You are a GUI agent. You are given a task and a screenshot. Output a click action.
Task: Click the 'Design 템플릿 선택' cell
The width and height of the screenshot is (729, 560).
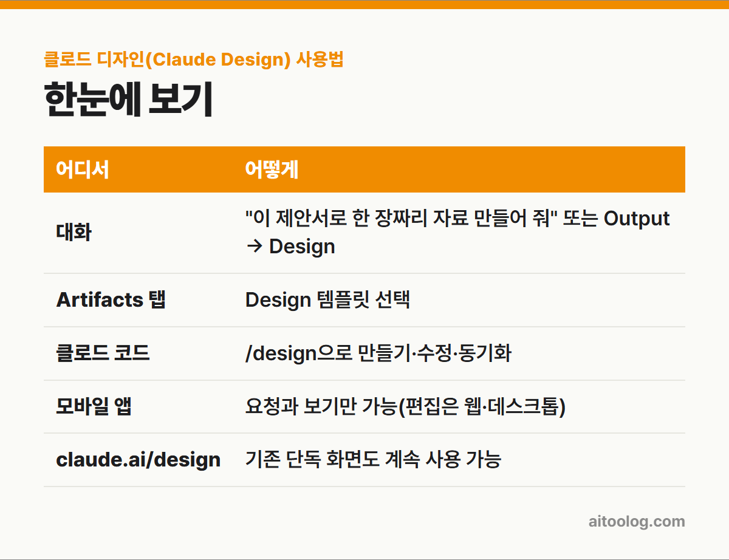tap(327, 299)
